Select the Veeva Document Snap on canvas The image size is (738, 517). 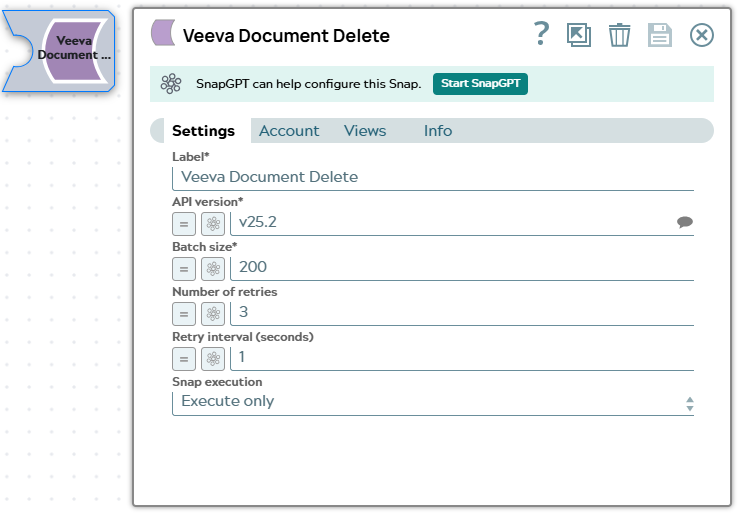click(59, 51)
